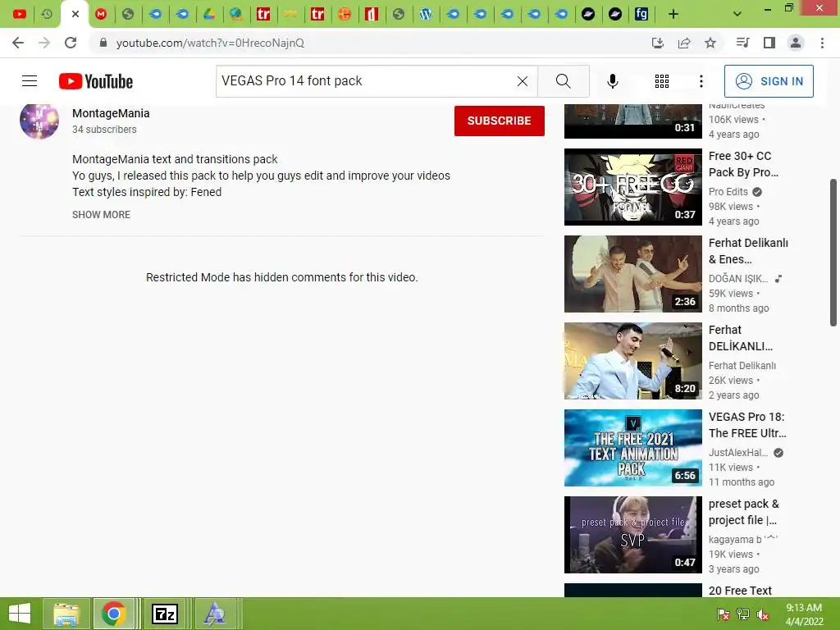The height and width of the screenshot is (630, 840).
Task: Click the 0:31 video thumbnail
Action: [632, 121]
